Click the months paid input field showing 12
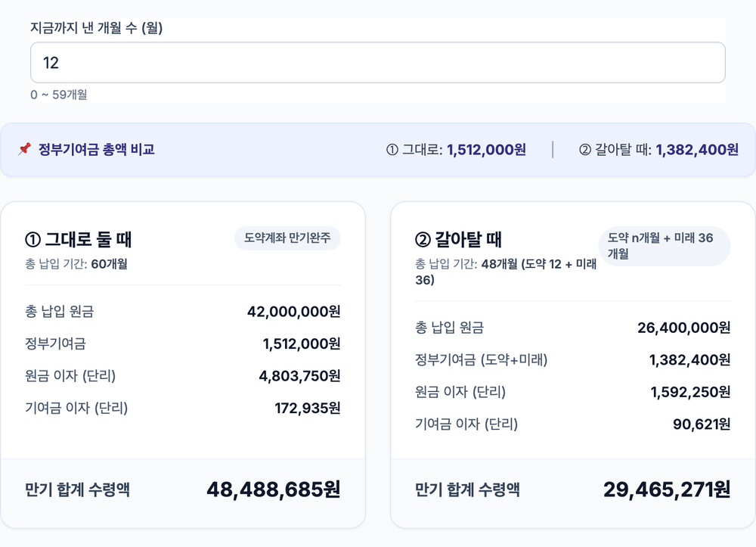756x547 pixels. pos(377,63)
